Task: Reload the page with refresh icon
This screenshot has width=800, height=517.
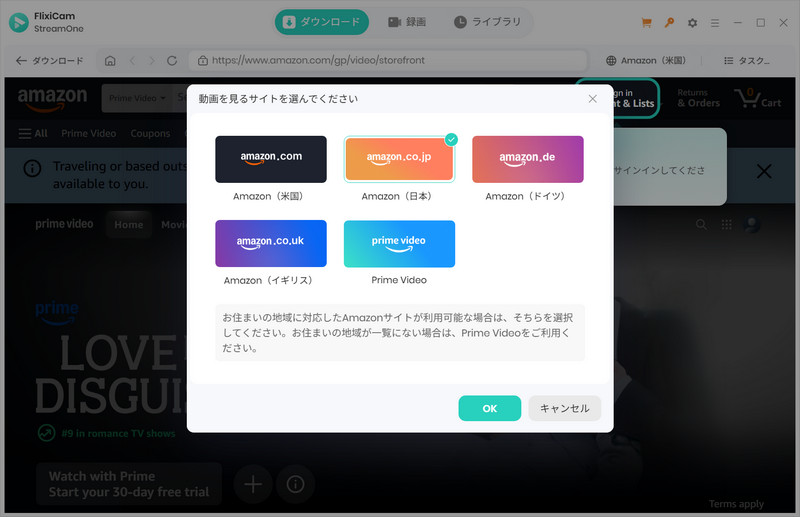Action: tap(172, 61)
